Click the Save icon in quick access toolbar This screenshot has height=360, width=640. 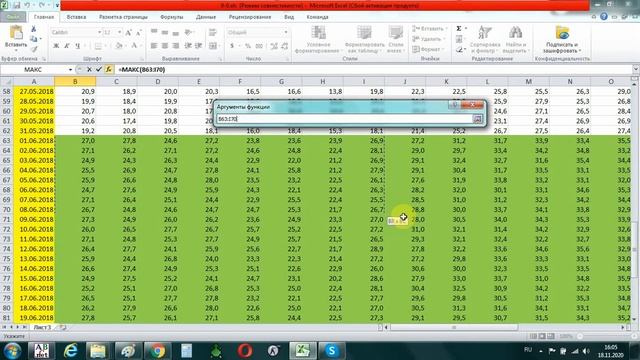(x=17, y=5)
